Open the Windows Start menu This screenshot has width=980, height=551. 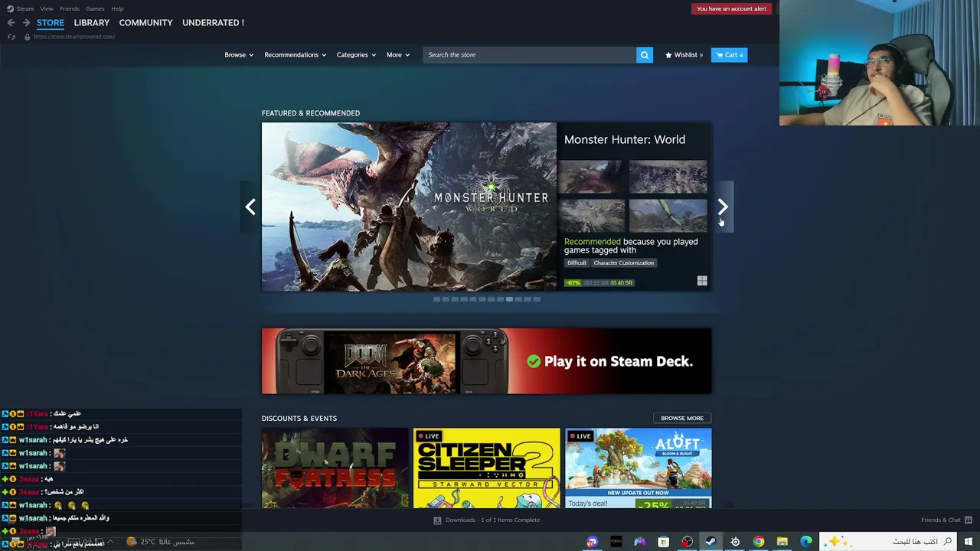(x=969, y=542)
